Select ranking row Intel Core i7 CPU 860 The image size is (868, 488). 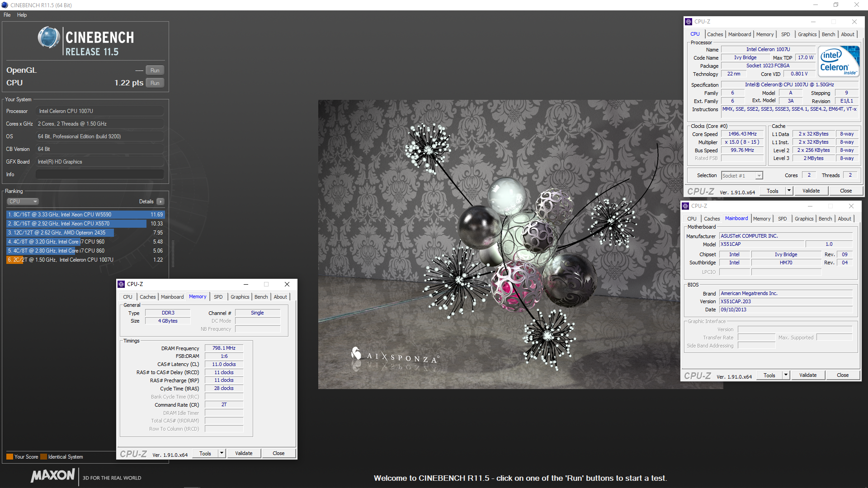[x=85, y=251]
